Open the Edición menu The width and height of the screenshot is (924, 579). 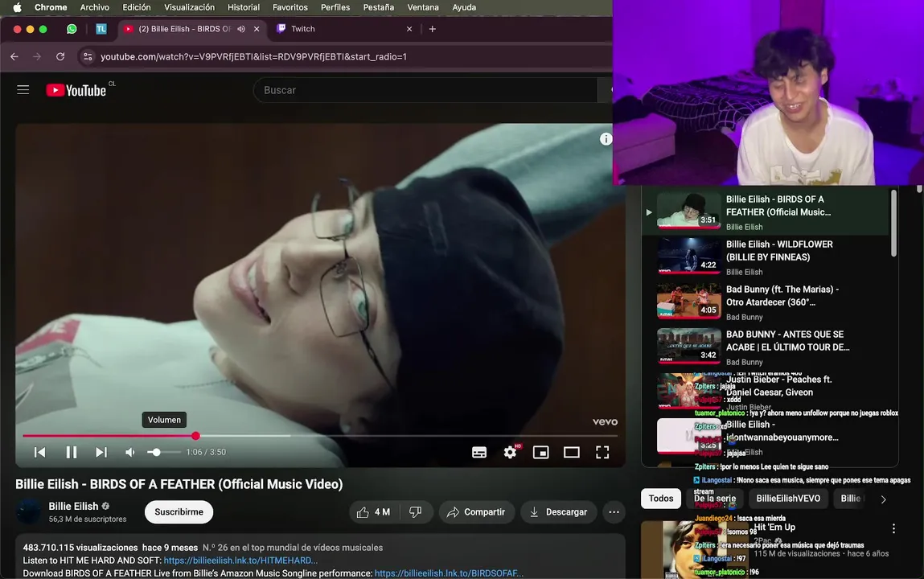pos(136,8)
